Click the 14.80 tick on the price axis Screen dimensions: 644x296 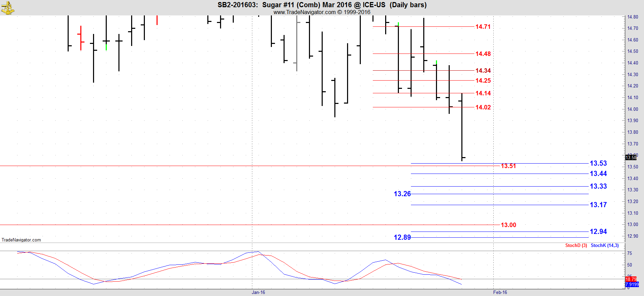[633, 17]
